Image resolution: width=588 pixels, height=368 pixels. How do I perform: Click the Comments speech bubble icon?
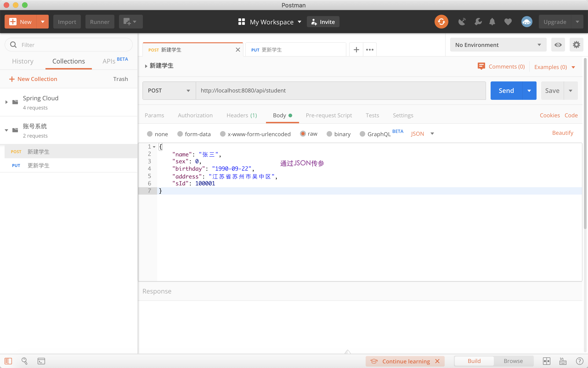(x=481, y=66)
